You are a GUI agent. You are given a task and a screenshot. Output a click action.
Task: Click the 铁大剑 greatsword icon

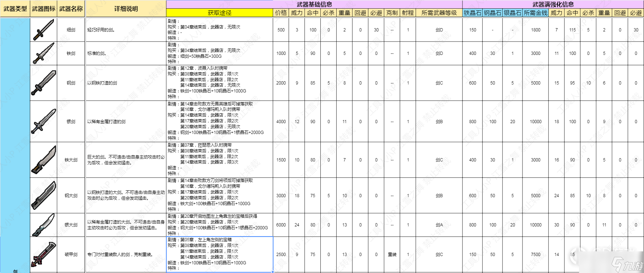click(44, 160)
